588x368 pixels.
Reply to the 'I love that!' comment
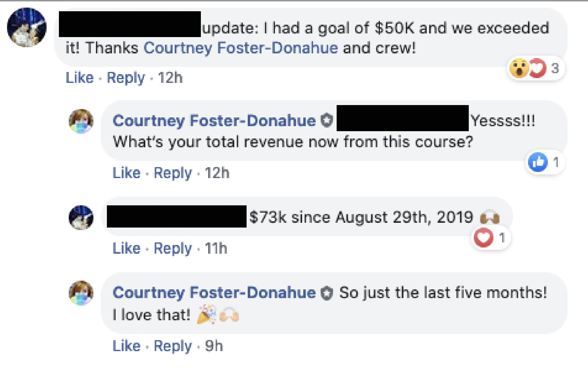(x=173, y=346)
